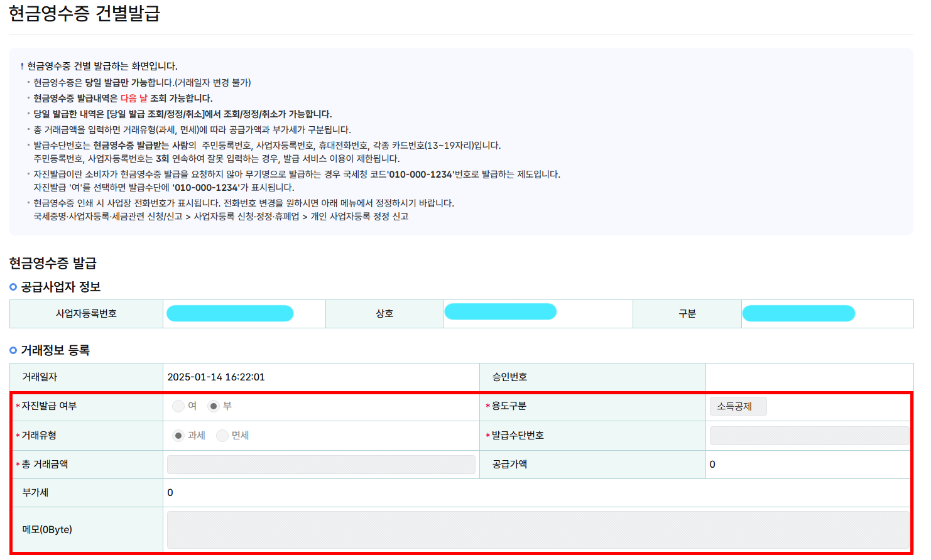The height and width of the screenshot is (560, 931).
Task: Open the 소득공제 용도구분 selector
Action: 738,406
